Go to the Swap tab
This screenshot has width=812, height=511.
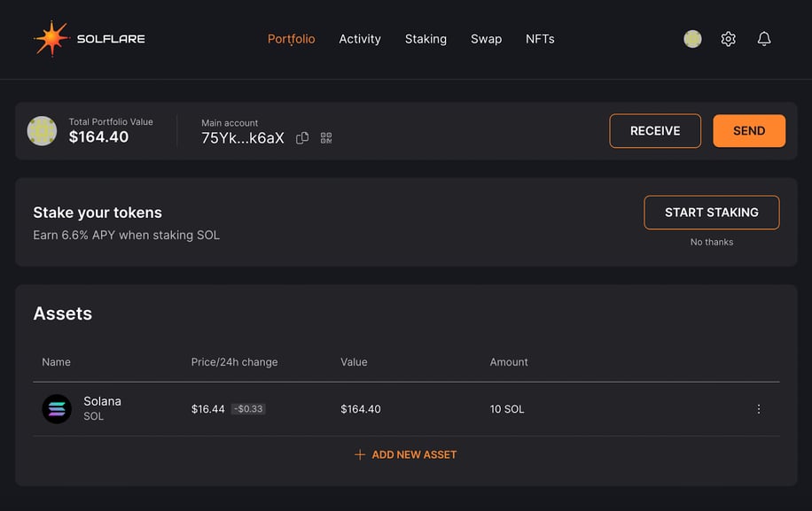487,39
